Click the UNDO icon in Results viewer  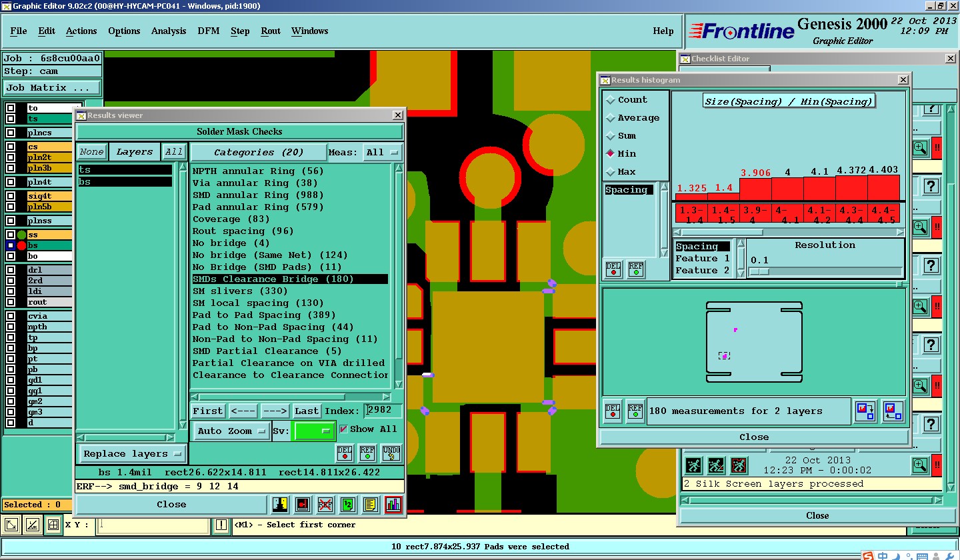click(391, 453)
